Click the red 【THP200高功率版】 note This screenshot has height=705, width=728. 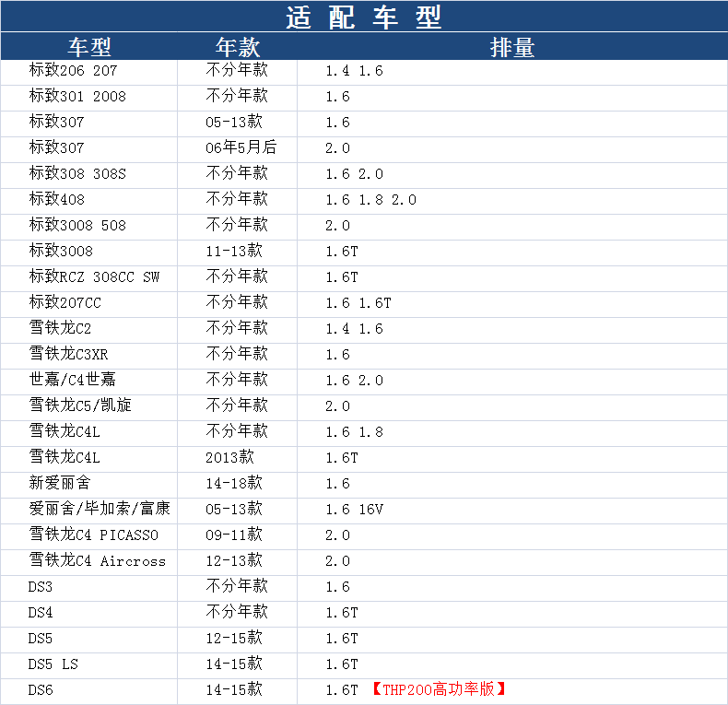click(439, 689)
